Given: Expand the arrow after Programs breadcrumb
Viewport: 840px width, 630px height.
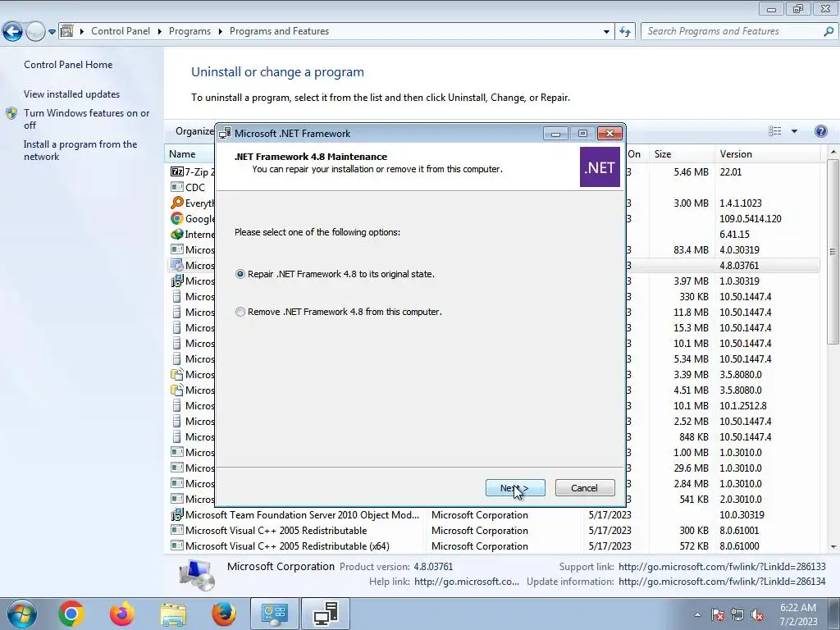Looking at the screenshot, I should point(220,32).
